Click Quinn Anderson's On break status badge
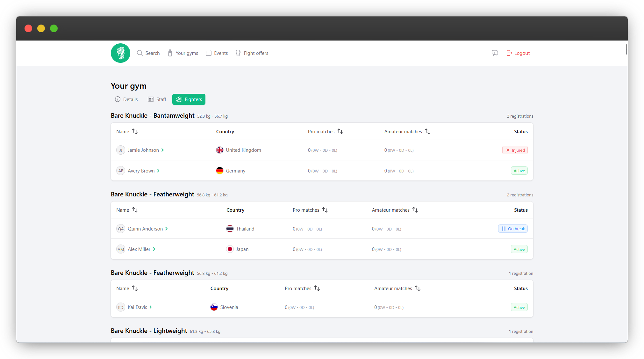 coord(513,229)
